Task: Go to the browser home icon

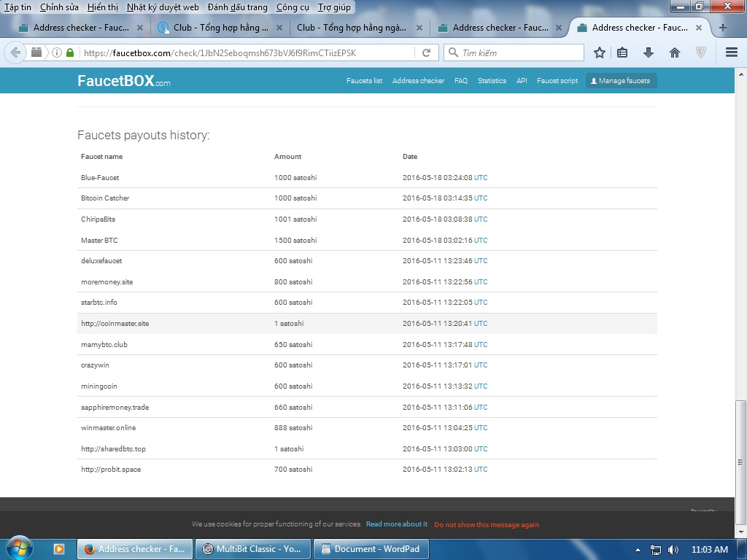Action: click(674, 52)
